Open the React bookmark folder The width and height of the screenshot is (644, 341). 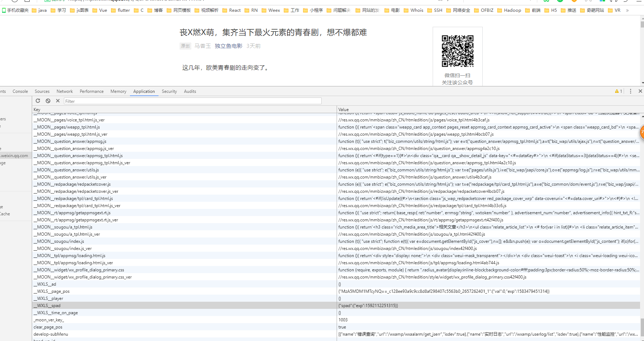[231, 10]
